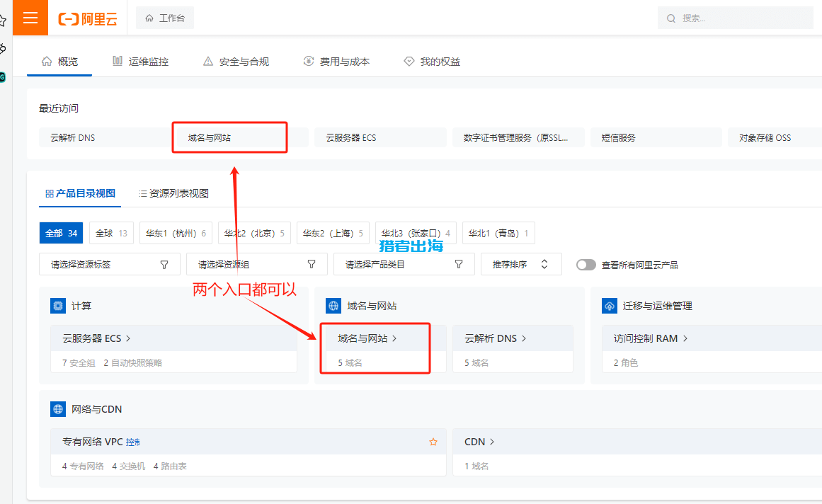Filter by 华东2（上海）region
Screen dimensions: 822x504
click(333, 233)
